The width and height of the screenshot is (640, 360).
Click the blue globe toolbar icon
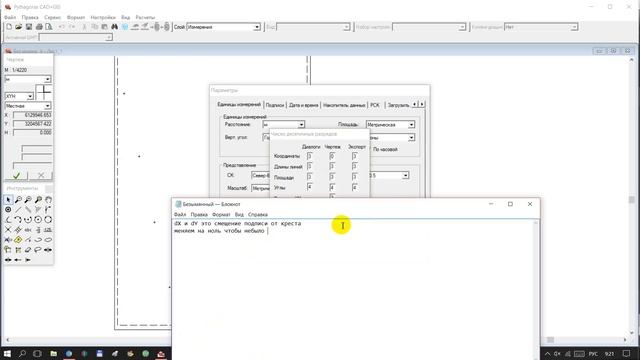[x=125, y=27]
